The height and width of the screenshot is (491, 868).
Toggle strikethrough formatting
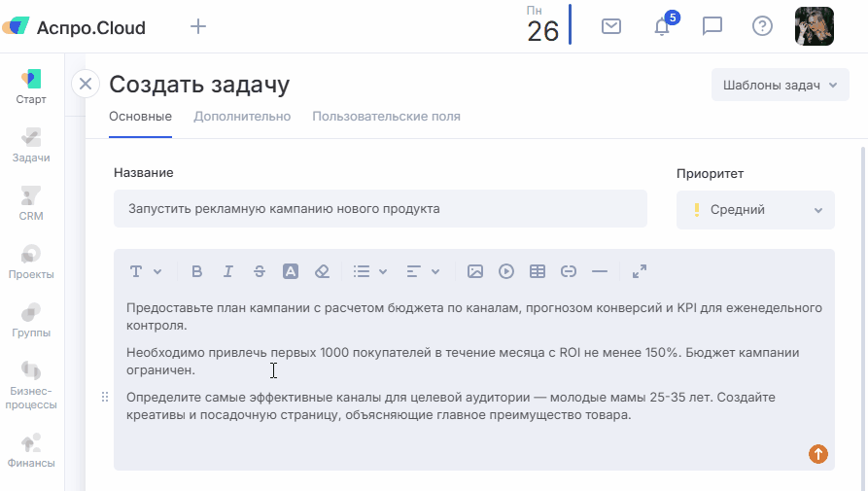pyautogui.click(x=260, y=272)
